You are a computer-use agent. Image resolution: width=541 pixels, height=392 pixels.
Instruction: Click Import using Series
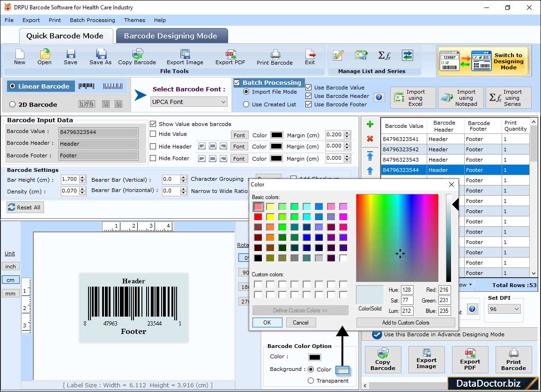pos(509,98)
